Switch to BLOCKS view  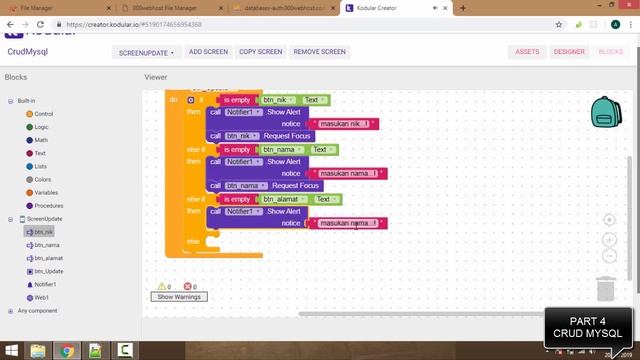click(x=611, y=52)
